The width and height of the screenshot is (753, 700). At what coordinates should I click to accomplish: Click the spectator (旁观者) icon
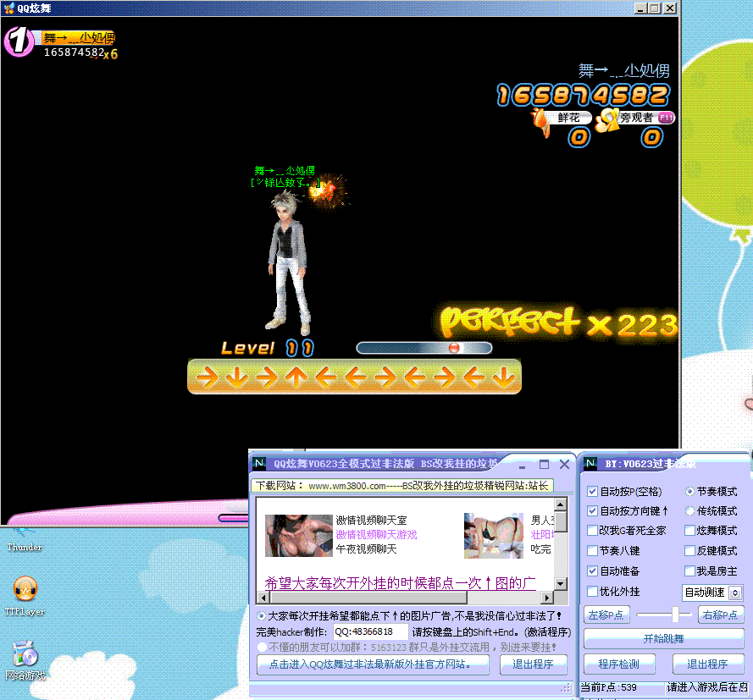(607, 119)
